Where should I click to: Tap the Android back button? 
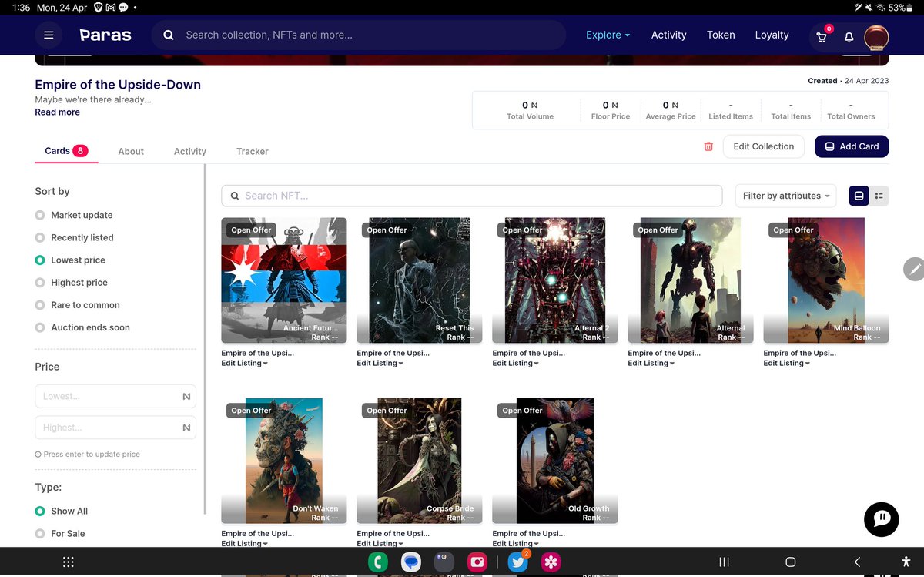(x=857, y=562)
